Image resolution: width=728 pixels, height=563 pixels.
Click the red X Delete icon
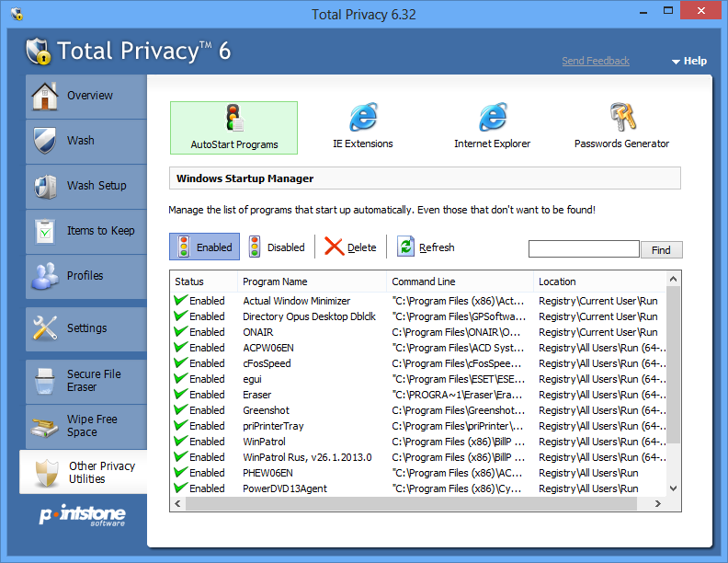coord(334,247)
